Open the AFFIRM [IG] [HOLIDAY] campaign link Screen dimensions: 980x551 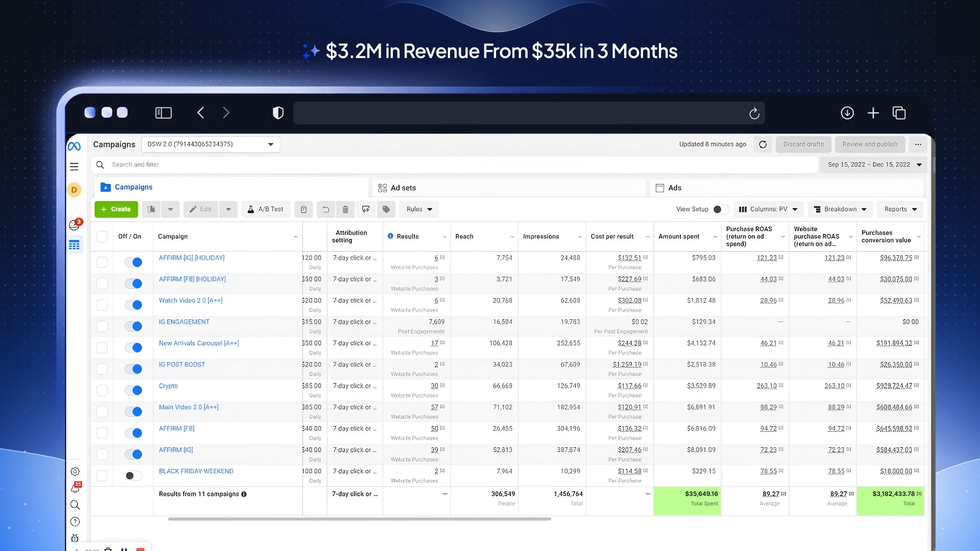(192, 258)
